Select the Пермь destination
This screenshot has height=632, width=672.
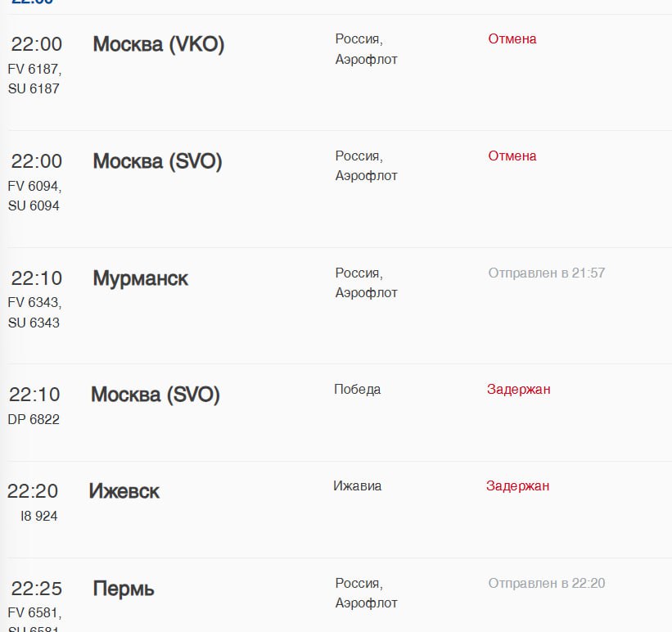pyautogui.click(x=124, y=589)
